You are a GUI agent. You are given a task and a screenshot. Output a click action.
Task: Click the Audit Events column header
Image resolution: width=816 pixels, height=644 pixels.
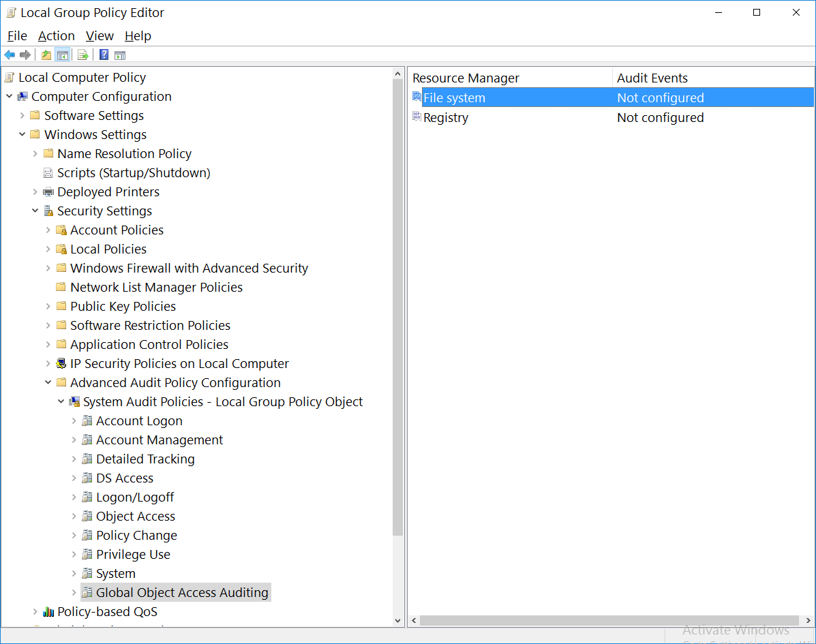tap(652, 78)
